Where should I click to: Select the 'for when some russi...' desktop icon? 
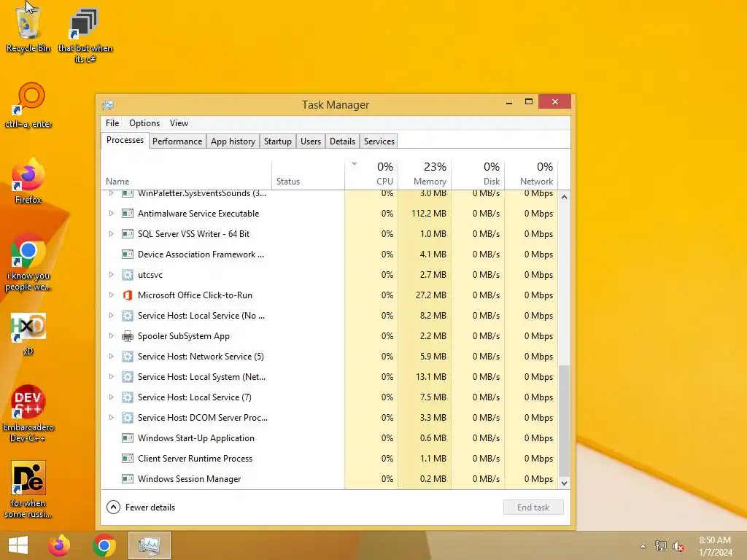tap(28, 489)
